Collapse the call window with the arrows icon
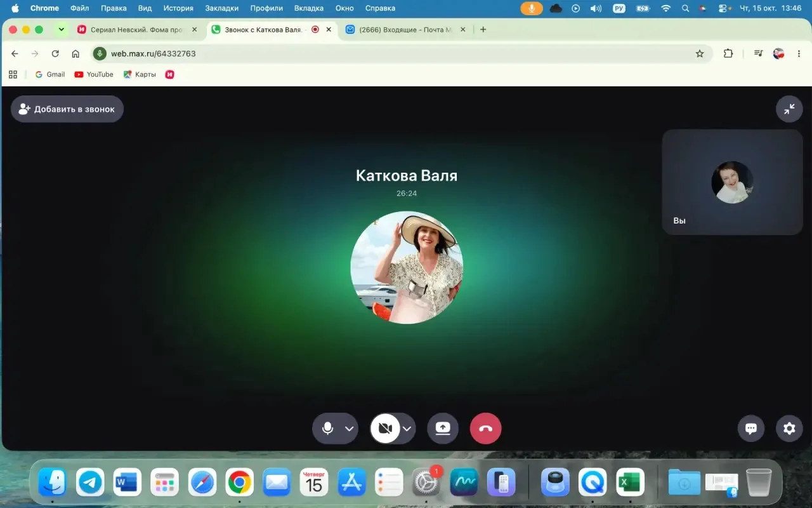The height and width of the screenshot is (508, 812). 789,109
